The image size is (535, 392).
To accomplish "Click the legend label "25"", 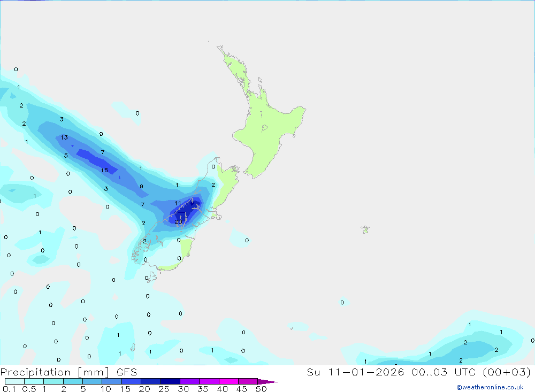I will point(164,389).
